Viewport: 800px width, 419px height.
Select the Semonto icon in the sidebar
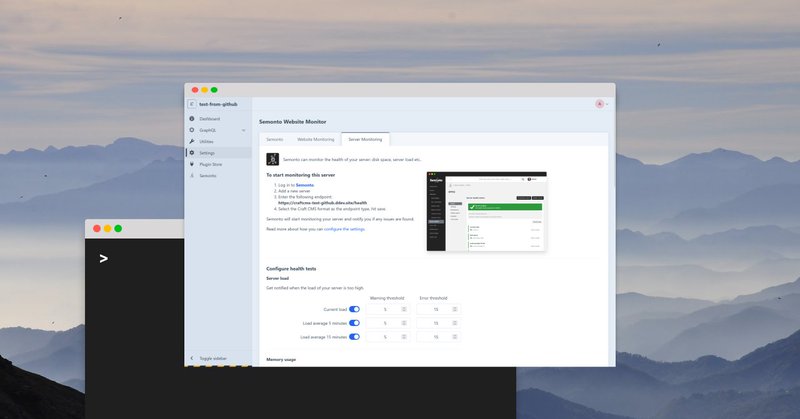pyautogui.click(x=192, y=176)
